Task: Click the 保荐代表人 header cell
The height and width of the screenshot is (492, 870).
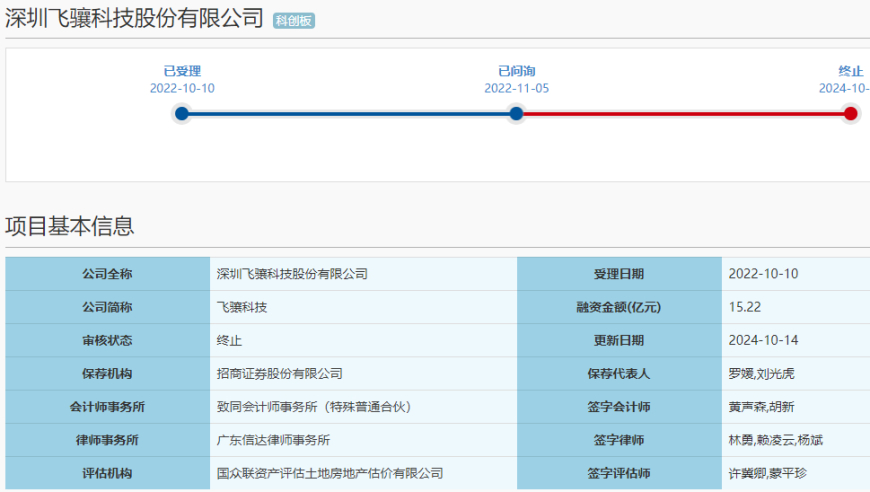Action: 619,373
